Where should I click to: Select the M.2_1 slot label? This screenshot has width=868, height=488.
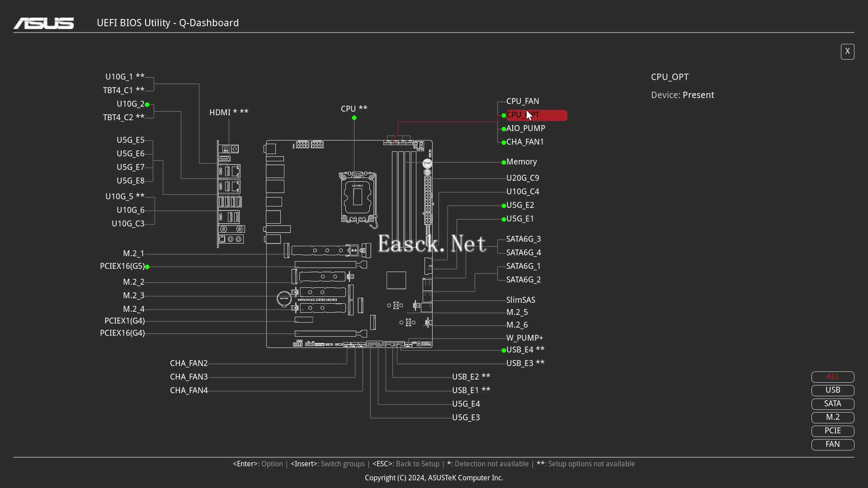[x=134, y=253]
